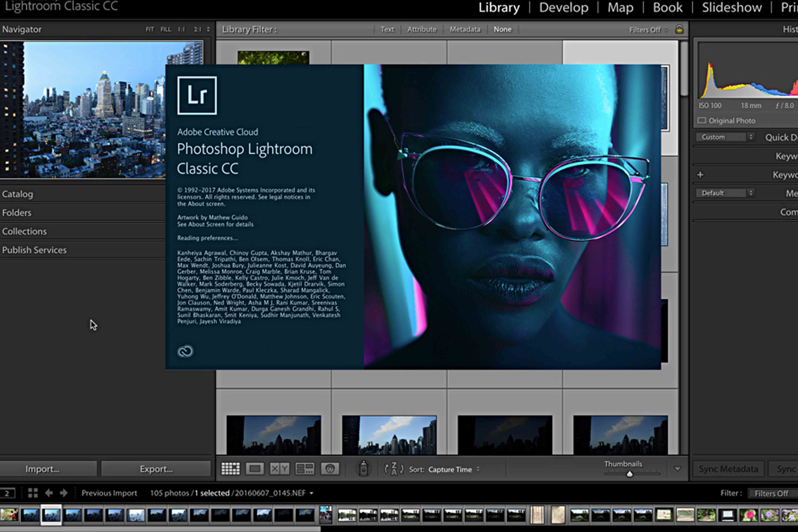Switch to Grid view in toolbar
Image resolution: width=798 pixels, height=532 pixels.
230,469
